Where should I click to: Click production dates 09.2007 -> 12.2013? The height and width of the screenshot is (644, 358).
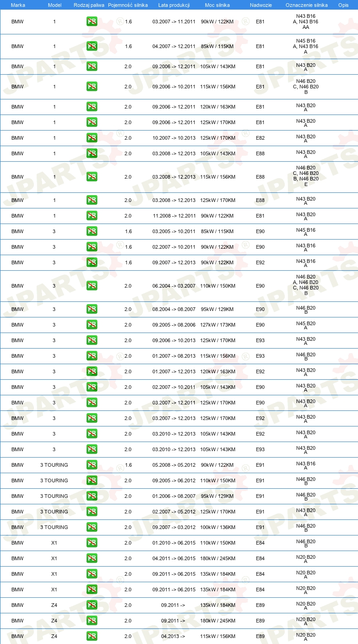[174, 262]
